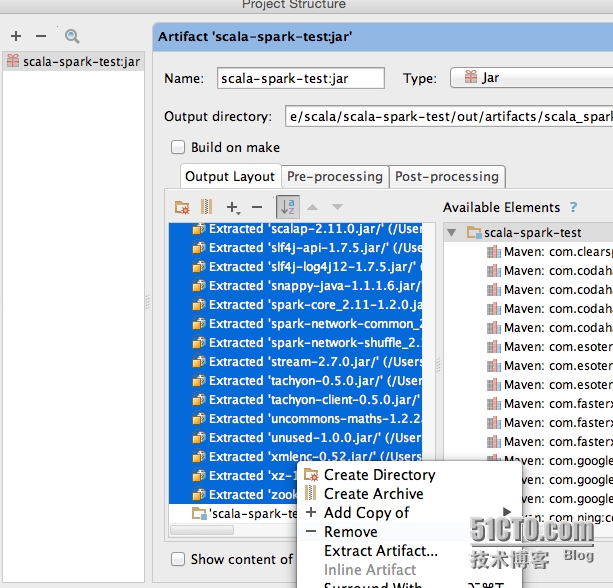613x588 pixels.
Task: Click icon of Extracted 'zook' row
Action: point(199,495)
